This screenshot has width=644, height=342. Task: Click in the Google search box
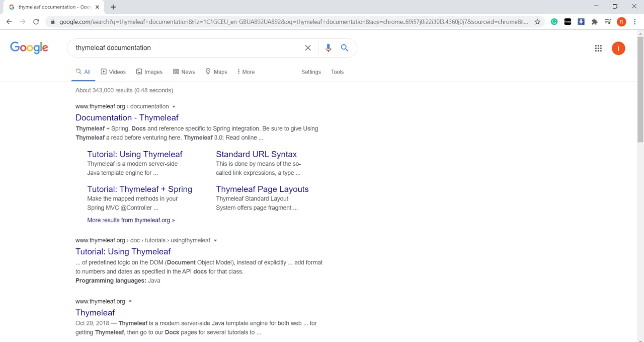point(186,48)
